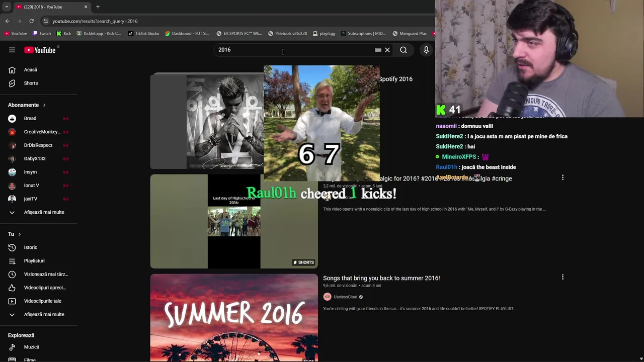644x362 pixels.
Task: Open the Subscriptions bookmark
Action: (363, 33)
